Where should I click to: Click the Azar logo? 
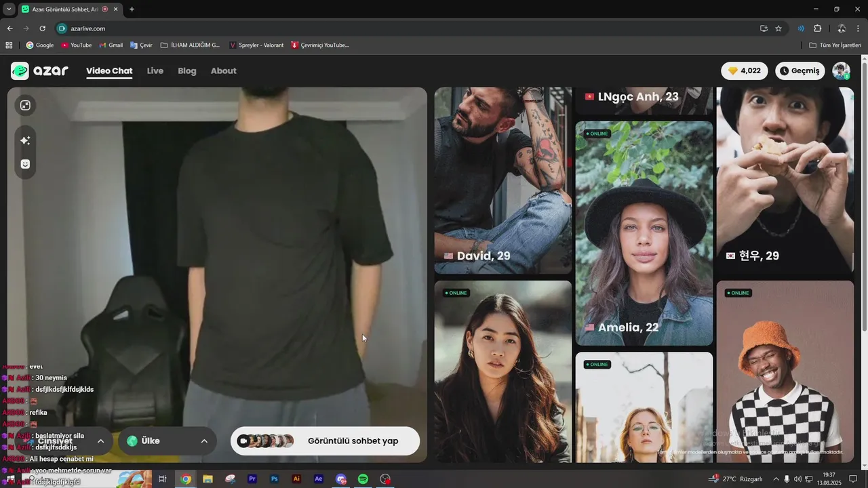pos(39,71)
